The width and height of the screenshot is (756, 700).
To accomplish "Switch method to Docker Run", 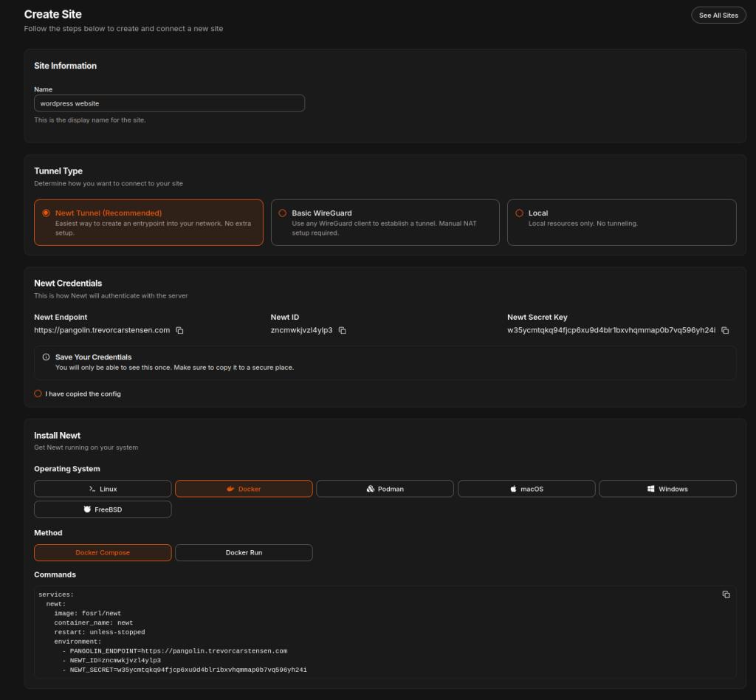I will coord(244,552).
